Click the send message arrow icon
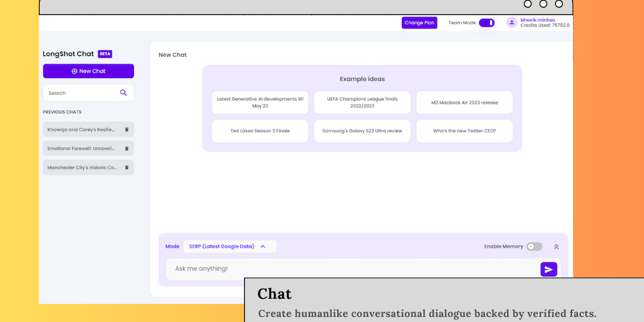644x322 pixels. pos(548,269)
